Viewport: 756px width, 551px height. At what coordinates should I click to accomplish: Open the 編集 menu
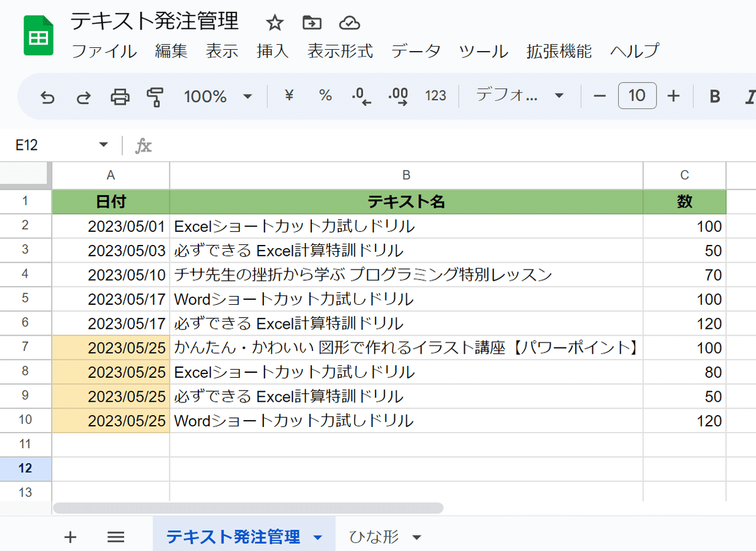(x=171, y=51)
